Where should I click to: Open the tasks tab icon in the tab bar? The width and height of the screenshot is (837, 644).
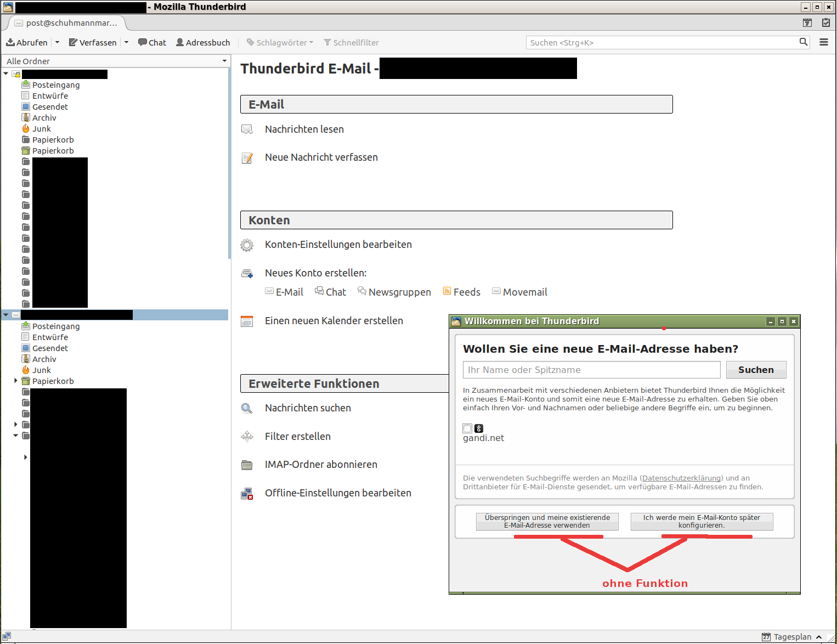coord(826,22)
